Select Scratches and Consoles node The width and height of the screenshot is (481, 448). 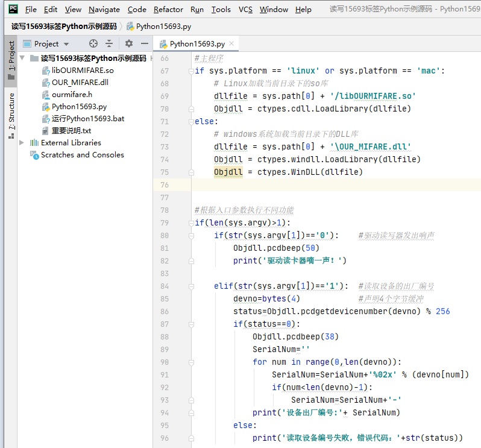[x=82, y=154]
